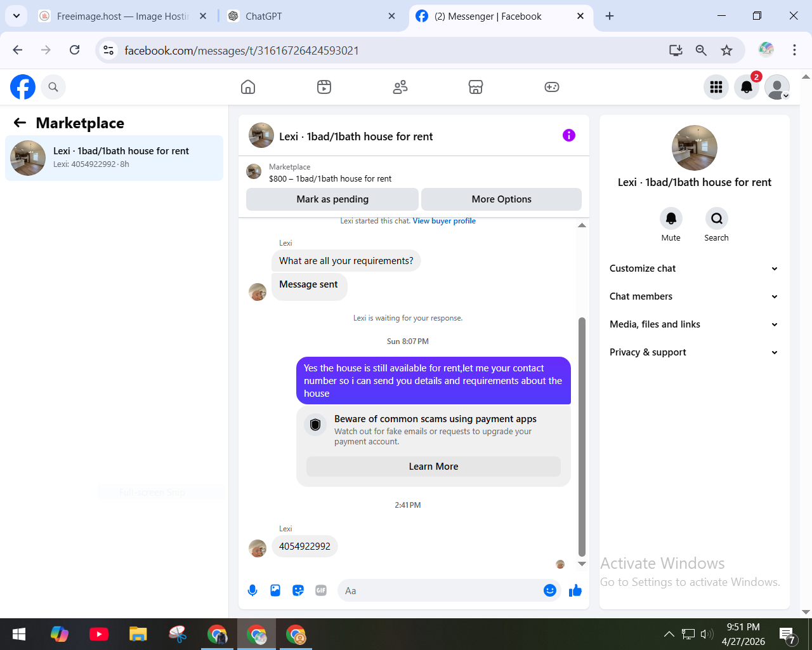Click the chat scrollbar up arrow
The height and width of the screenshot is (650, 812).
click(582, 225)
